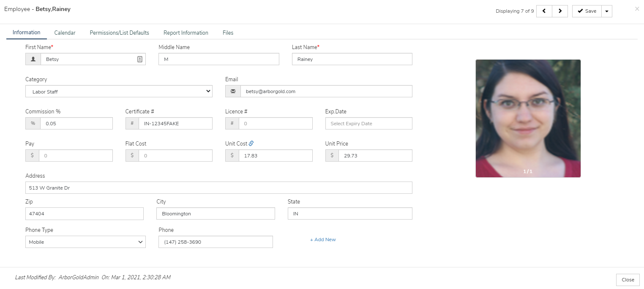Viewport: 644px width, 289px height.
Task: Click the Address field with 513 W Granite Dr
Action: (219, 188)
